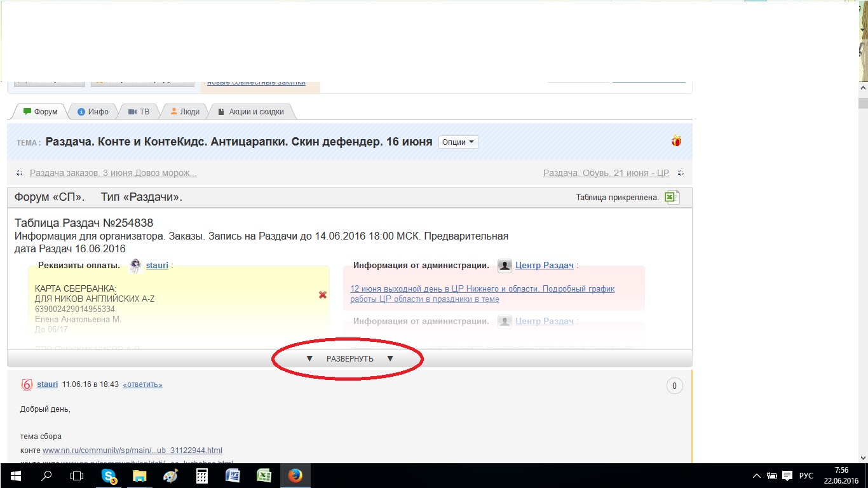Click the Firefox taskbar icon
Image resolution: width=868 pixels, height=488 pixels.
point(295,476)
